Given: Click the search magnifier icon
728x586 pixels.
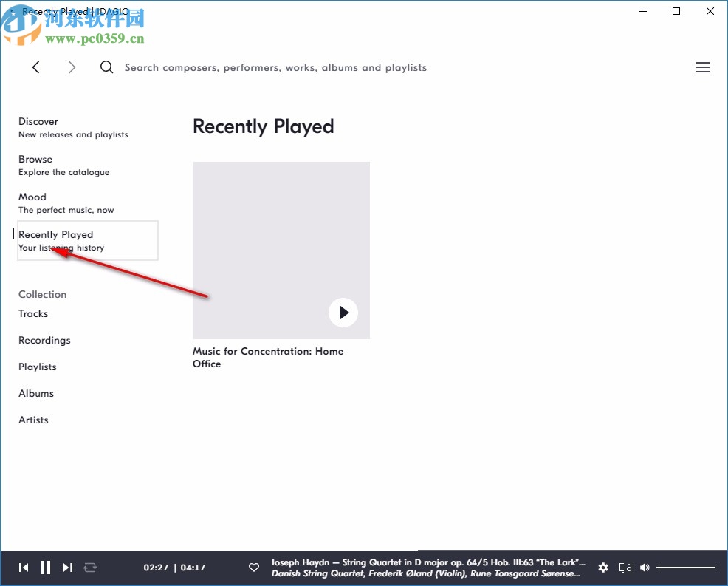Looking at the screenshot, I should 107,67.
